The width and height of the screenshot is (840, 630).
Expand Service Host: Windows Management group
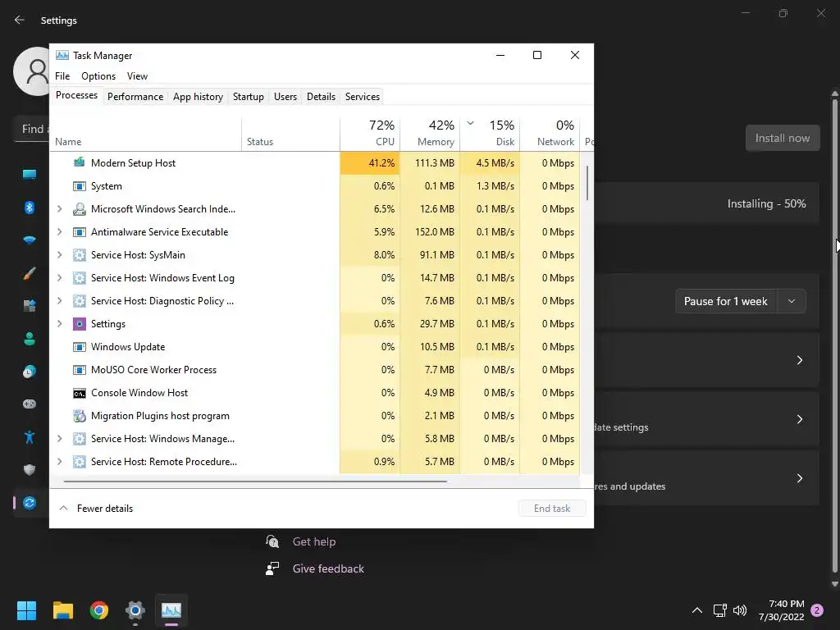tap(59, 439)
